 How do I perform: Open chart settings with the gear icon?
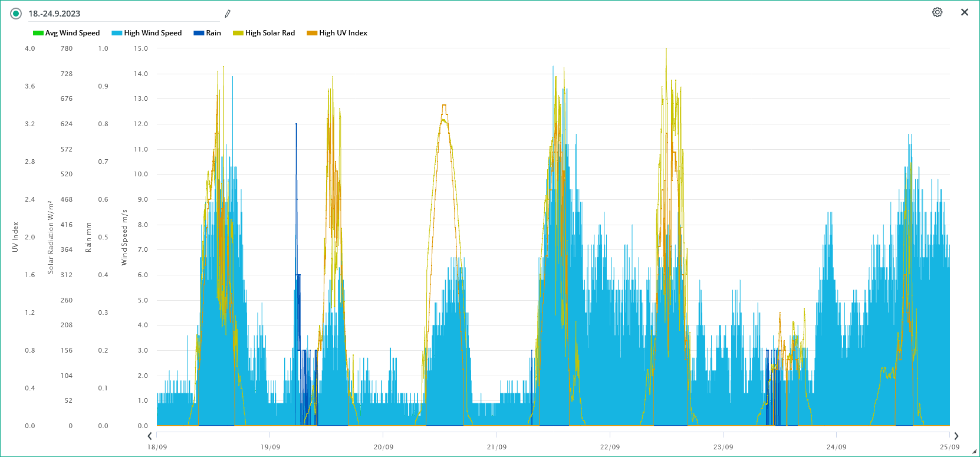coord(937,12)
